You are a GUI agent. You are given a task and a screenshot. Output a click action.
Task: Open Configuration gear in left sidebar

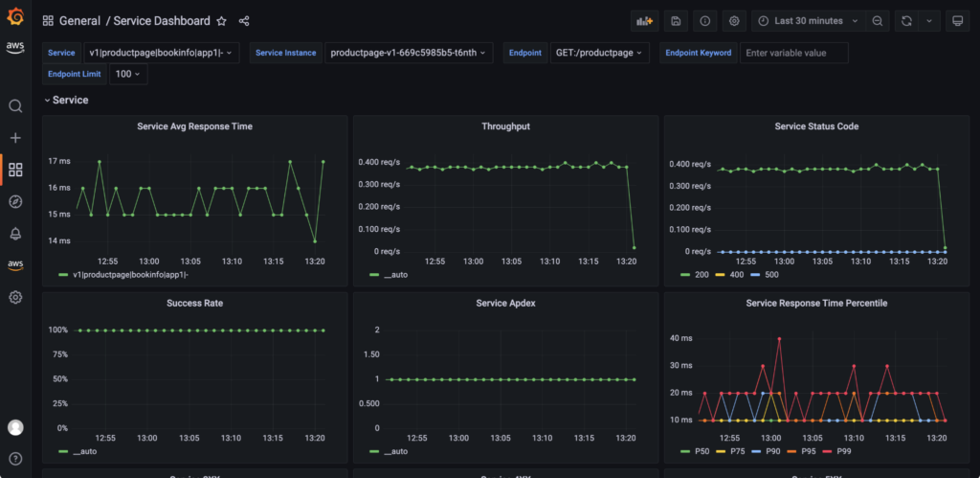15,297
